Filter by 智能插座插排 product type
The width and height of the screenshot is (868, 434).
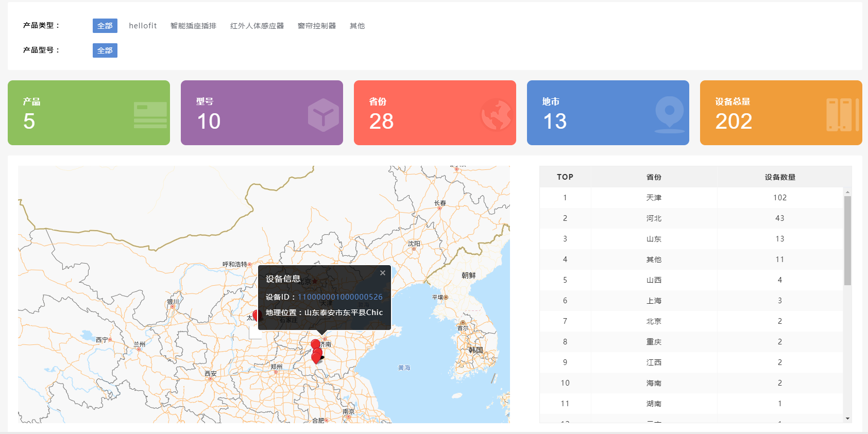(193, 26)
